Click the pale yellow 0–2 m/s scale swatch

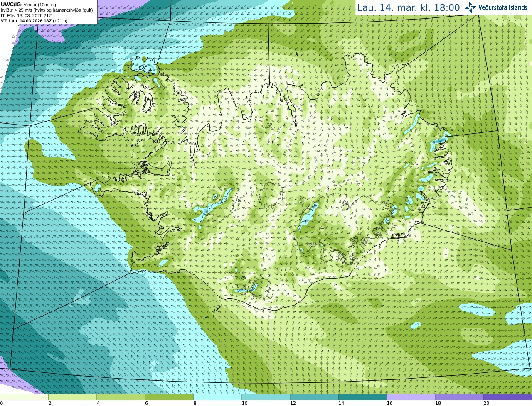point(24,397)
